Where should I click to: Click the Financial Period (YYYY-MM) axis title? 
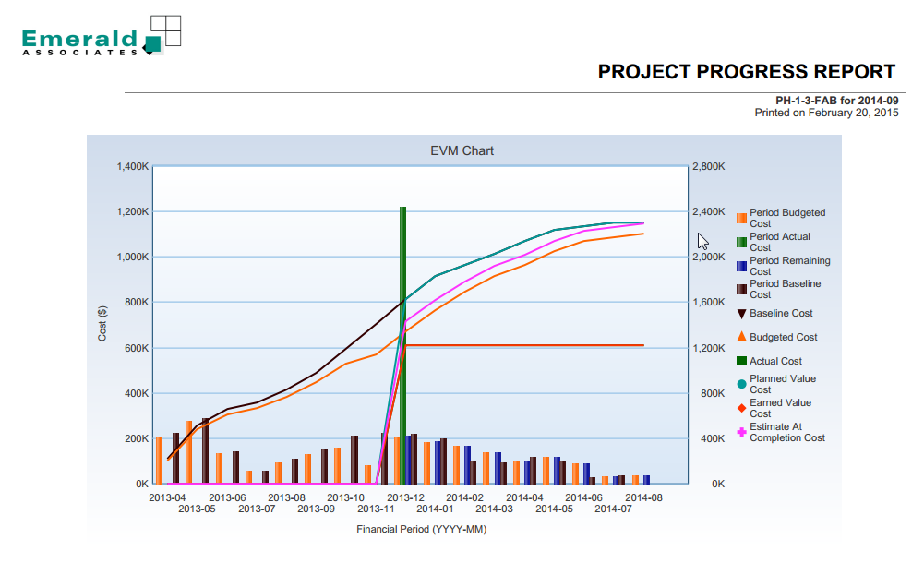[x=421, y=530]
